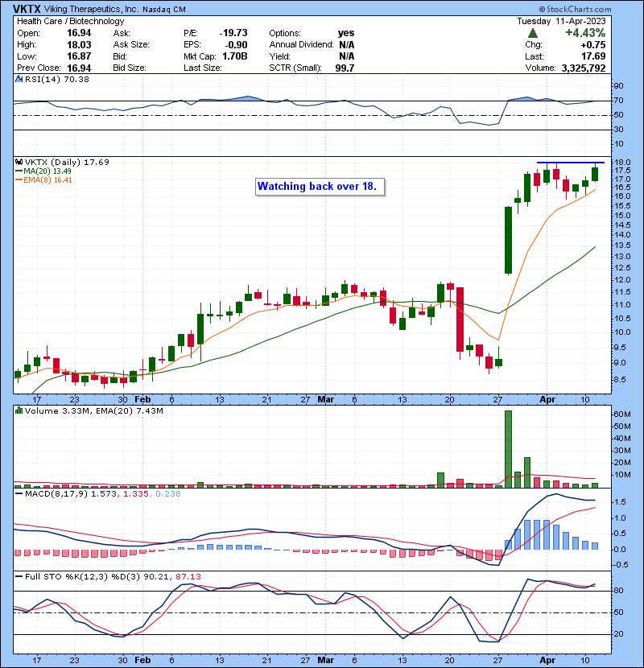
Task: Select the VKTX ticker symbol in the header
Action: [27, 9]
